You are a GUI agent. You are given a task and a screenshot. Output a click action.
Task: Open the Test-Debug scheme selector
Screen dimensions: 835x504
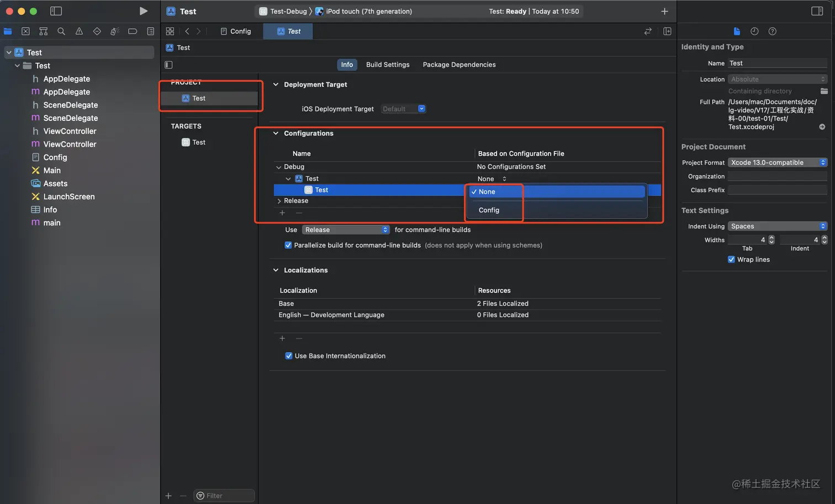[x=283, y=11]
